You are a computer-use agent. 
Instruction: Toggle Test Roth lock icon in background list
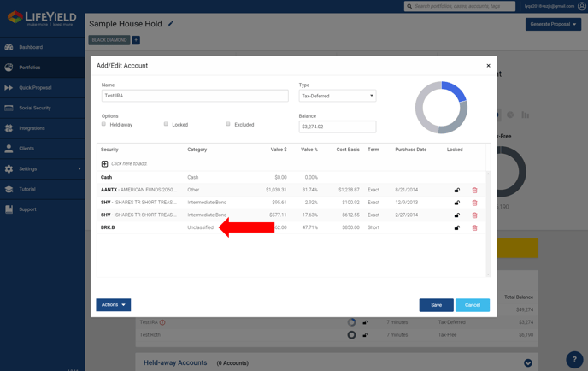[365, 335]
